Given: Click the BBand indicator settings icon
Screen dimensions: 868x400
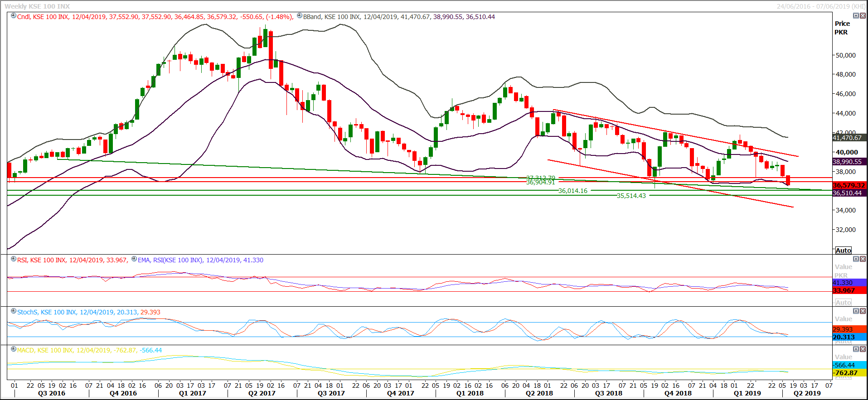Looking at the screenshot, I should pos(300,16).
